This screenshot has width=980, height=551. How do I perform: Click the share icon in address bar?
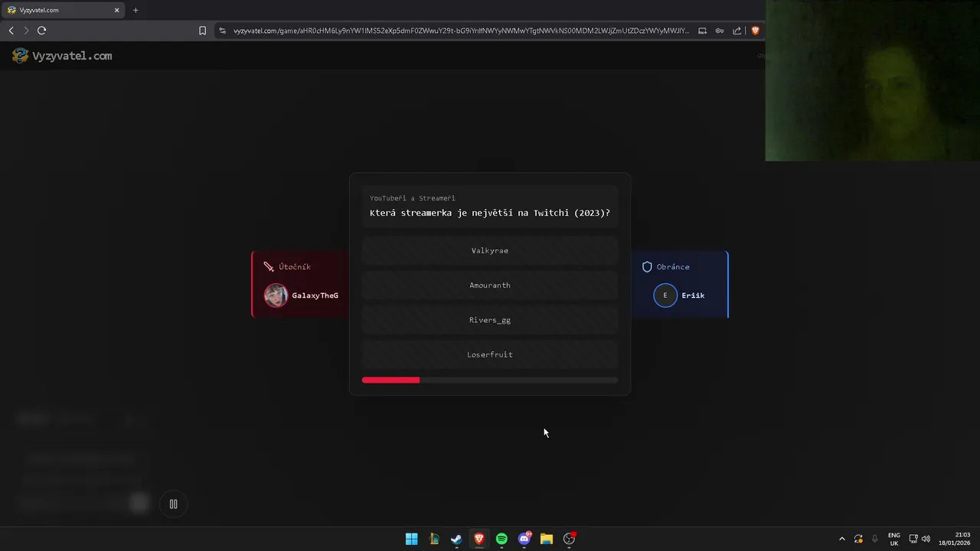click(x=737, y=31)
